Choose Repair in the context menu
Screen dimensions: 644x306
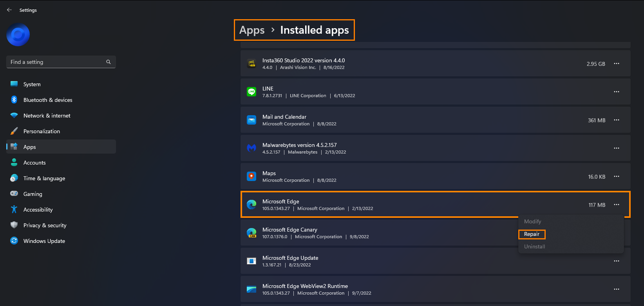(532, 234)
